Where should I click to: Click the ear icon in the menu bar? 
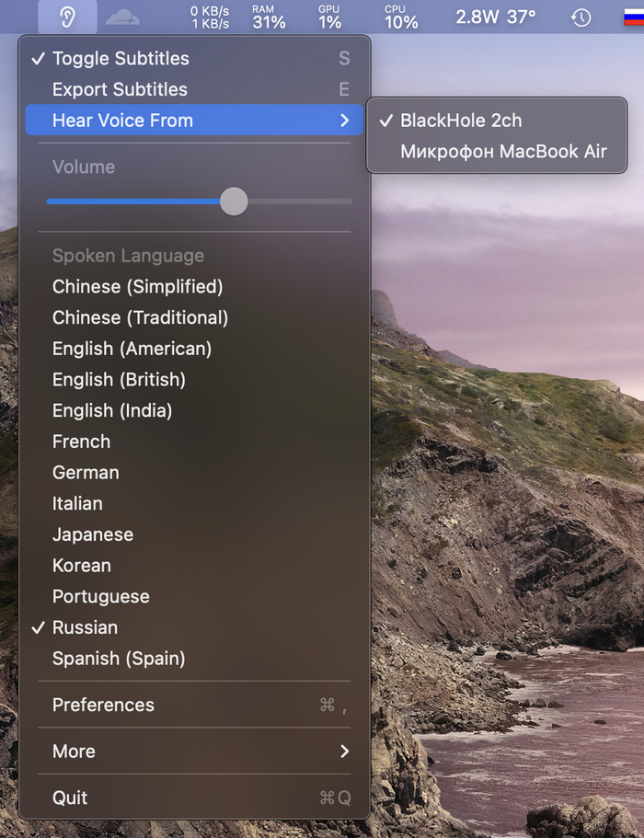click(x=67, y=17)
